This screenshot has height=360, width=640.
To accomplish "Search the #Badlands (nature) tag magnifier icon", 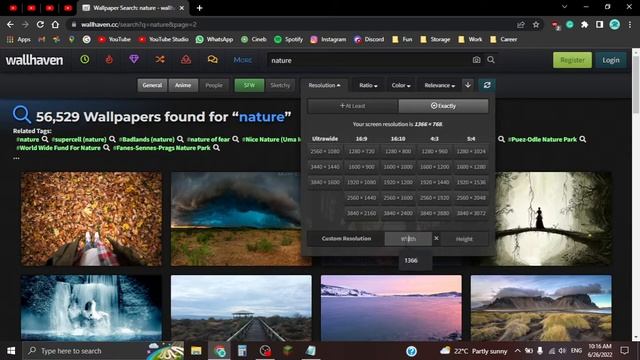I will 180,139.
